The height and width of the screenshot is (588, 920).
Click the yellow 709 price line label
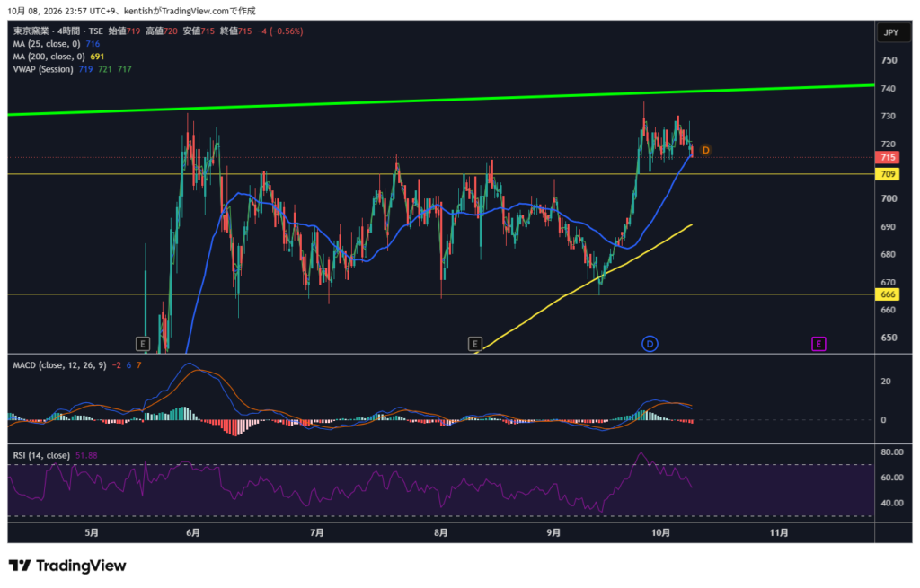(x=887, y=174)
